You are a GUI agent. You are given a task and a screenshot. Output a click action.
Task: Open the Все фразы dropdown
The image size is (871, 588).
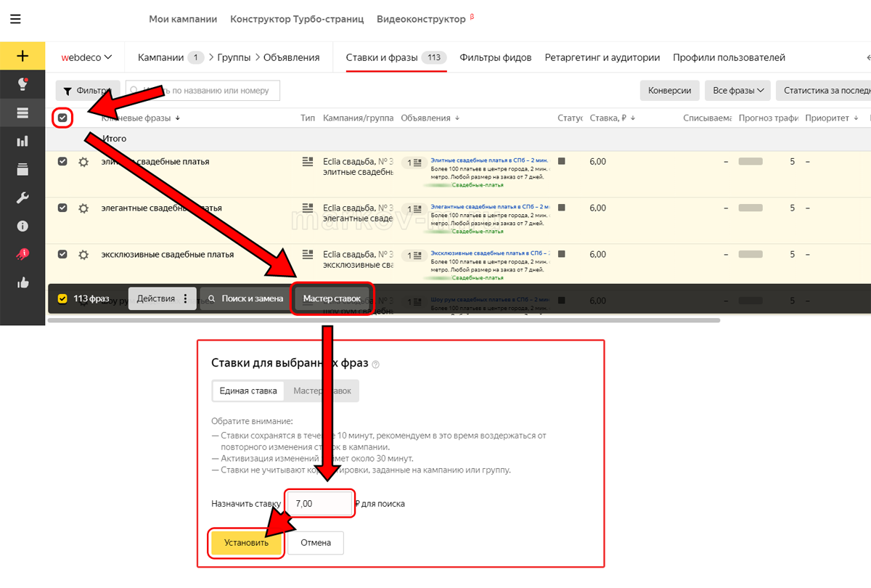tap(738, 91)
